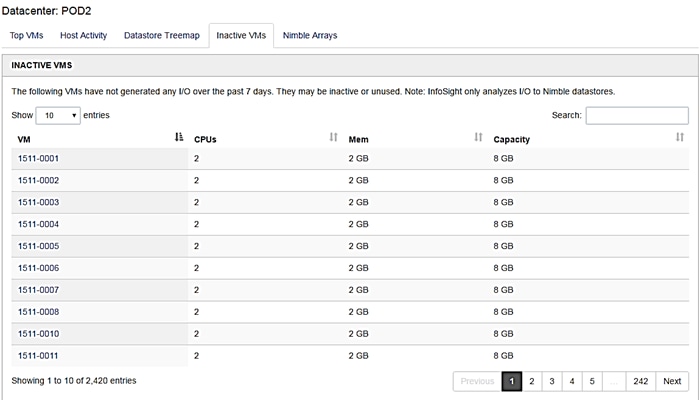The width and height of the screenshot is (700, 400).
Task: Go to the Next page
Action: 672,381
